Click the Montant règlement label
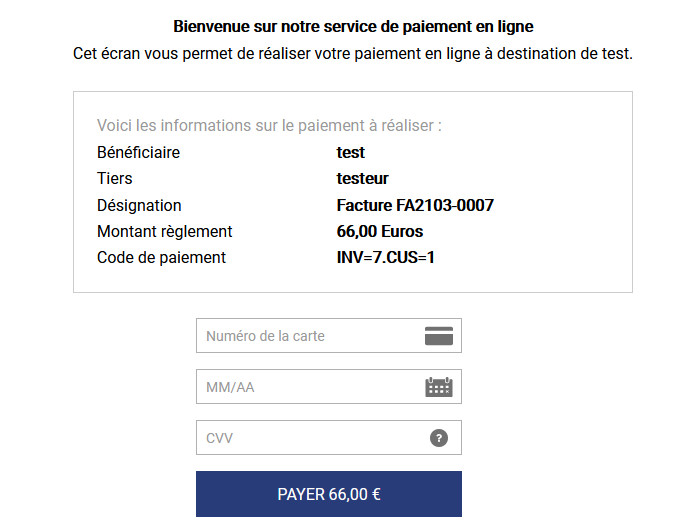This screenshot has width=696, height=528. pyautogui.click(x=164, y=232)
